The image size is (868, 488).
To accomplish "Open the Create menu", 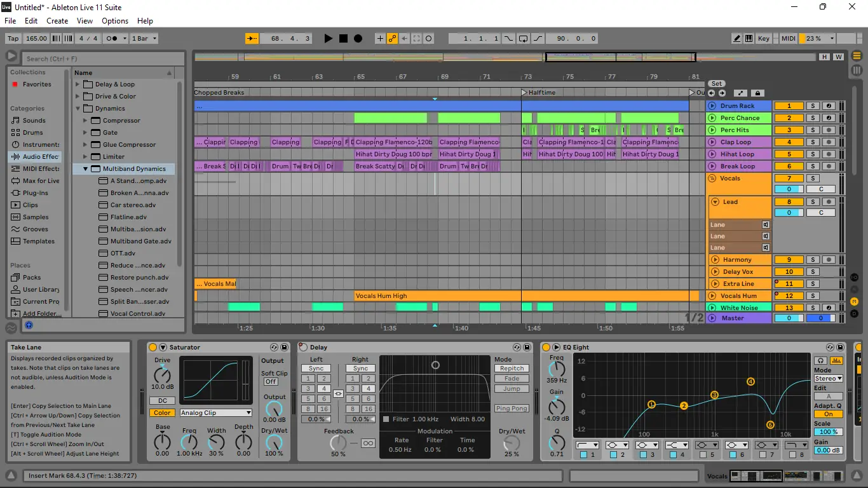I will (57, 21).
